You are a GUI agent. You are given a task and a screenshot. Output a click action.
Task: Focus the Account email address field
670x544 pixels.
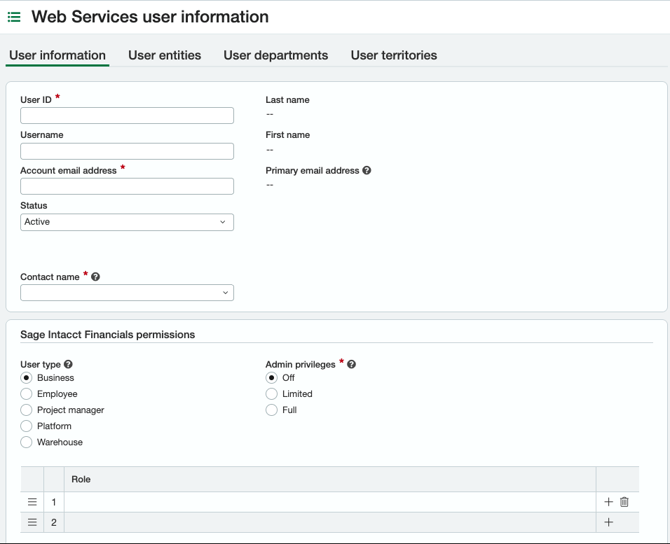pos(127,187)
